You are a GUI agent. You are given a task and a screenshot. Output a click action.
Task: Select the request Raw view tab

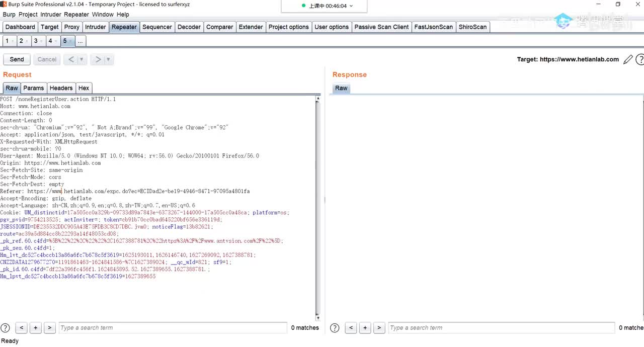(12, 88)
